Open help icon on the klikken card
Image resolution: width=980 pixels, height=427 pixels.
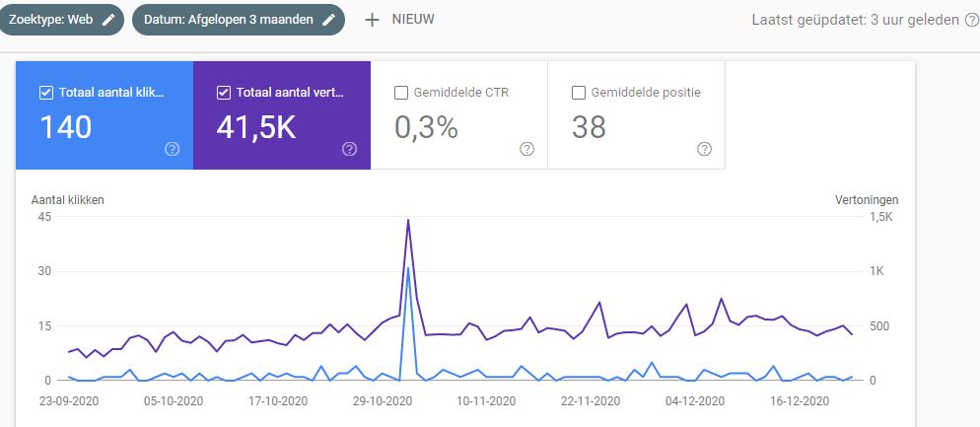click(x=173, y=149)
